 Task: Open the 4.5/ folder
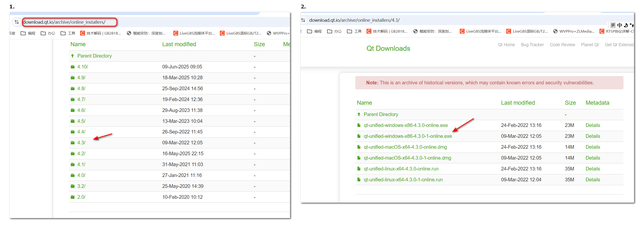(81, 121)
